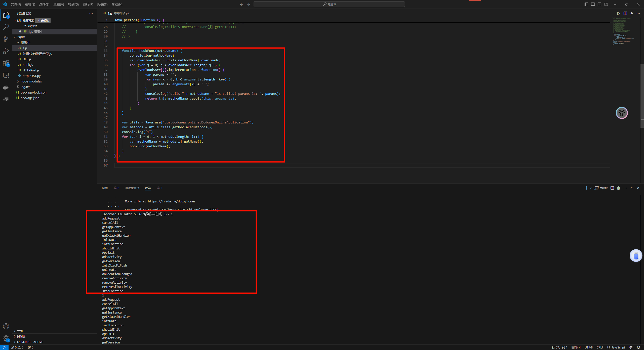The height and width of the screenshot is (350, 644).
Task: Toggle primary sidebar visibility in the title bar
Action: click(x=586, y=4)
